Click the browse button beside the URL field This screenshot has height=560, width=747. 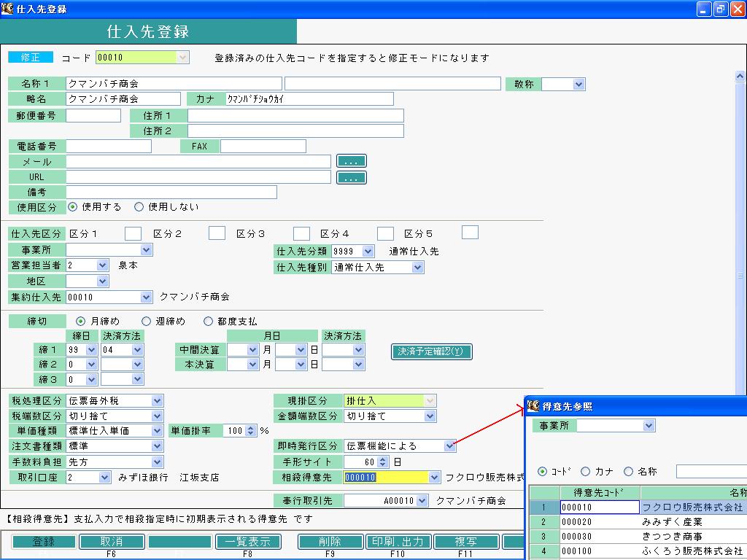coord(351,178)
